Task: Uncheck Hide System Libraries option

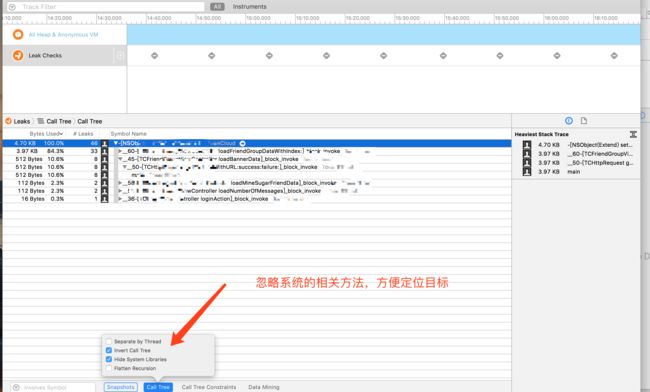Action: (x=109, y=359)
